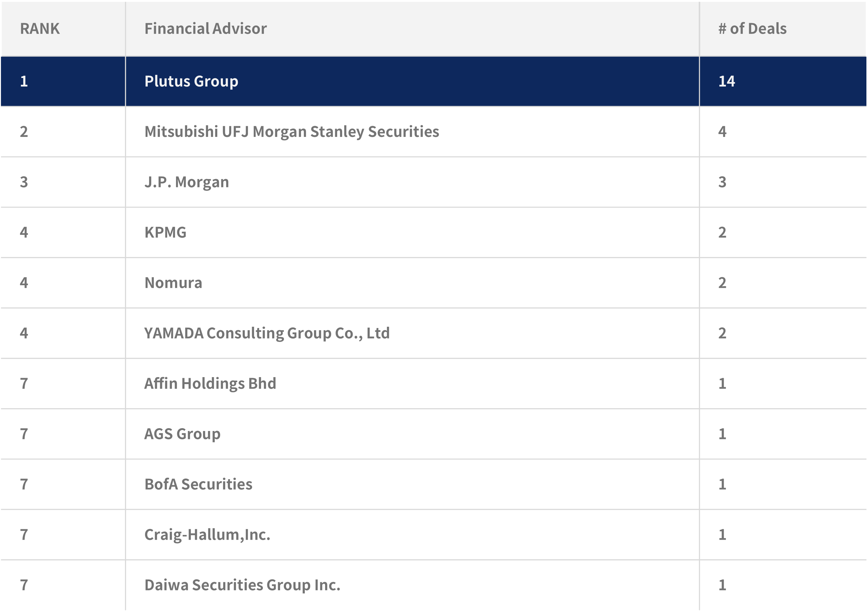Select Daiwa Securities Group Inc.
This screenshot has height=611, width=868.
click(242, 585)
